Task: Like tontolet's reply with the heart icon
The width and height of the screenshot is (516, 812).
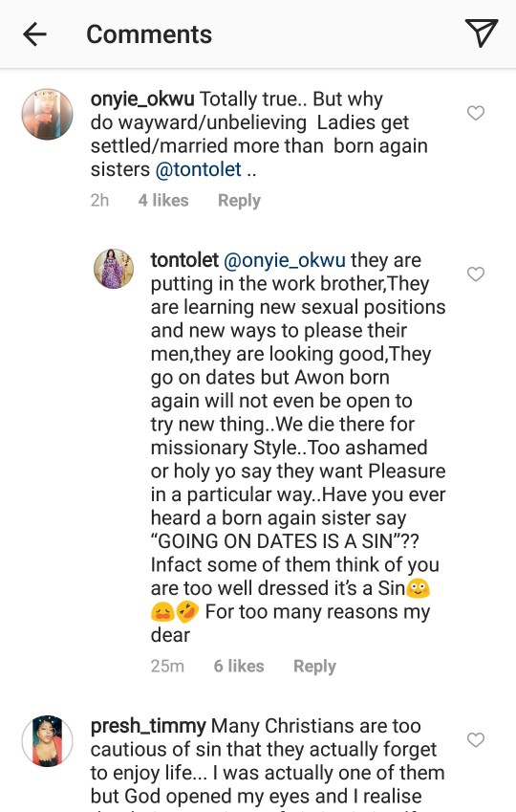Action: pos(476,274)
